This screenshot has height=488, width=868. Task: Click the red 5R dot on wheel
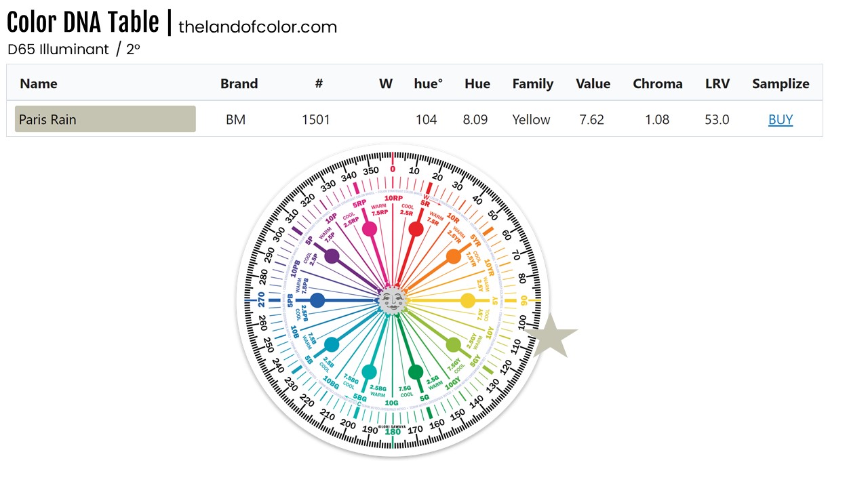pos(416,229)
